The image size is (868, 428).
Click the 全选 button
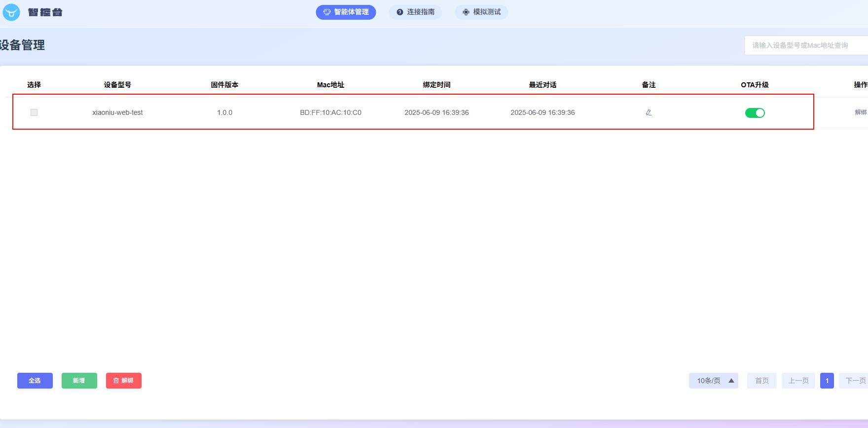click(x=35, y=381)
